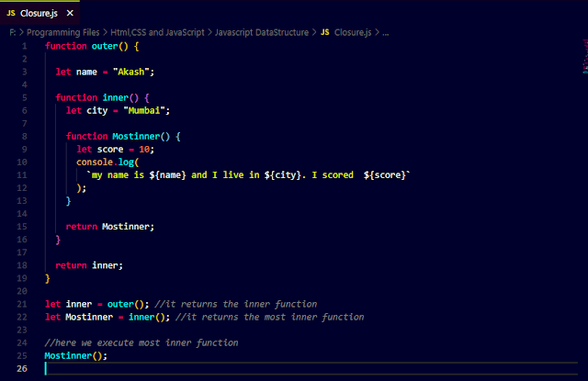Click ${score} in the template string

(x=385, y=175)
